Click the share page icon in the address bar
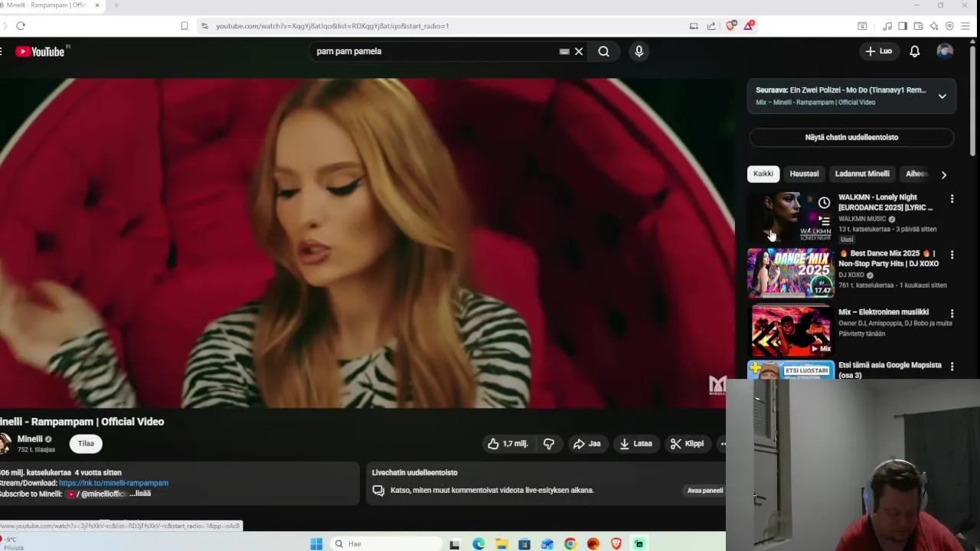Image resolution: width=980 pixels, height=551 pixels. [711, 26]
